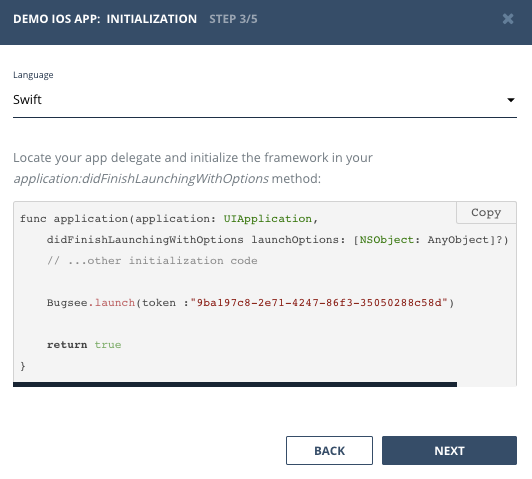This screenshot has height=479, width=532.
Task: Click 'return true' line in code
Action: point(84,345)
